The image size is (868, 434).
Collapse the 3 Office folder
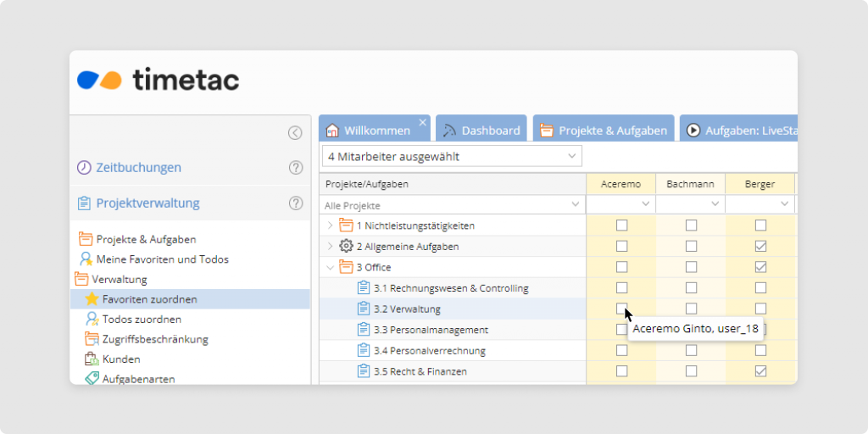330,267
